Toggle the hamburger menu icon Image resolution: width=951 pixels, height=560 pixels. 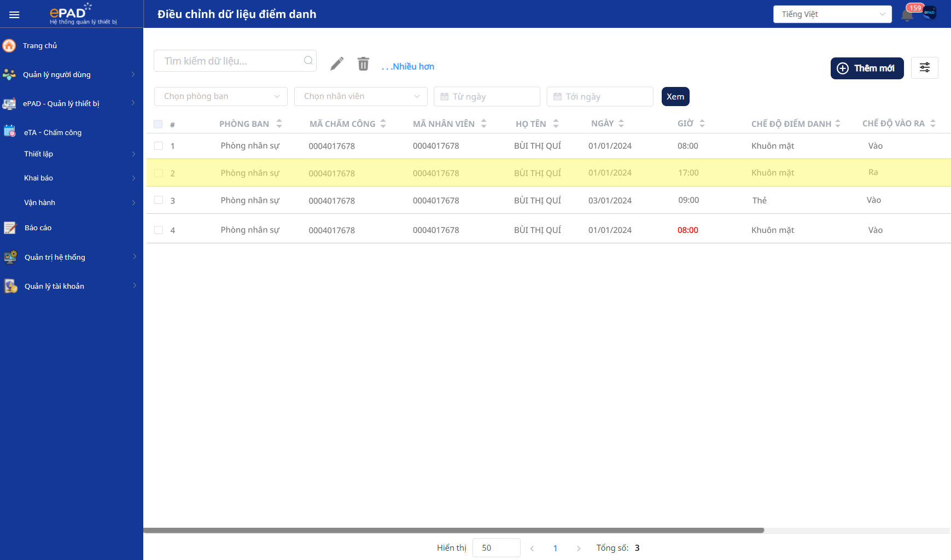pos(14,15)
